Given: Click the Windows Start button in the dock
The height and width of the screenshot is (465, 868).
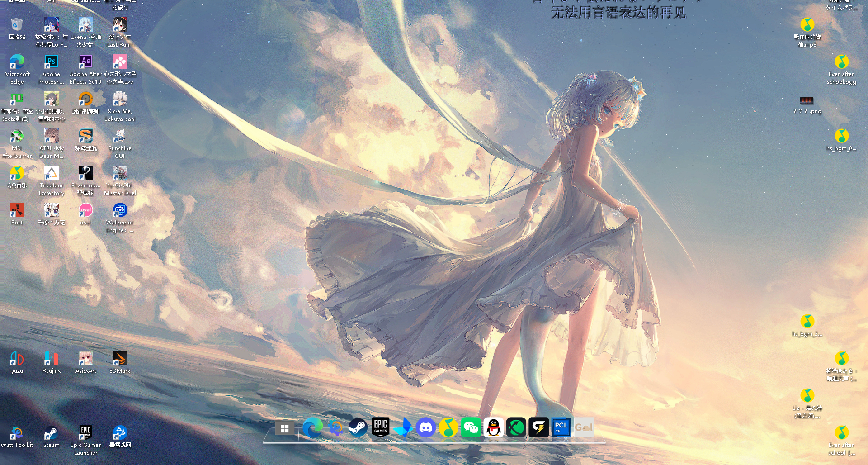Looking at the screenshot, I should [x=284, y=428].
